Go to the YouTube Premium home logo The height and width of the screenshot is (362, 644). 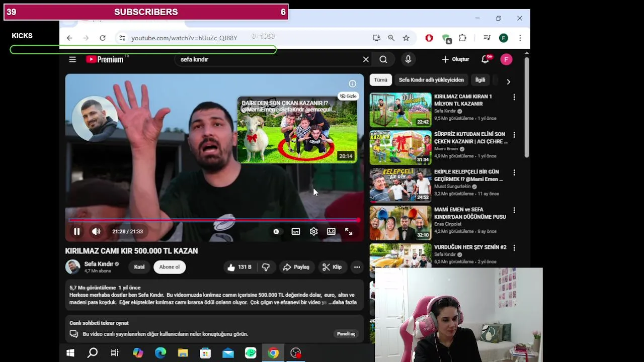coord(105,59)
